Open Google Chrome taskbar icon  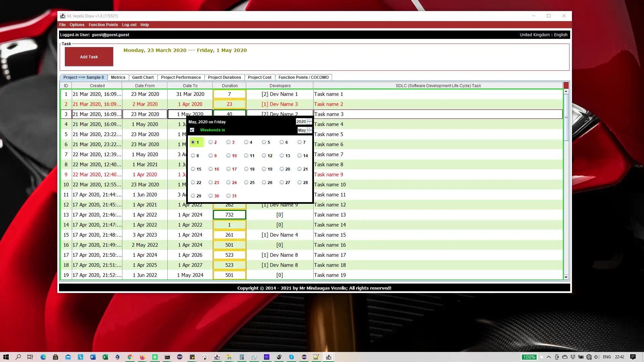tap(130, 357)
